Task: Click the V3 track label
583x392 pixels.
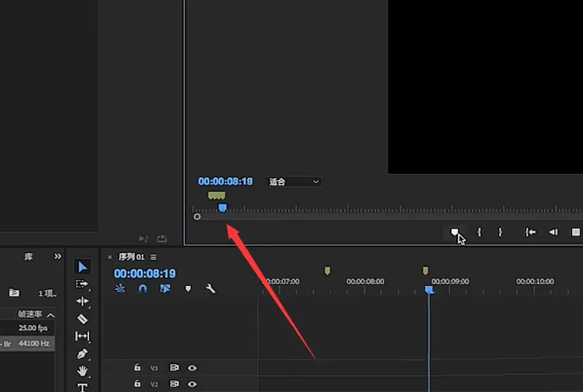Action: pos(154,368)
